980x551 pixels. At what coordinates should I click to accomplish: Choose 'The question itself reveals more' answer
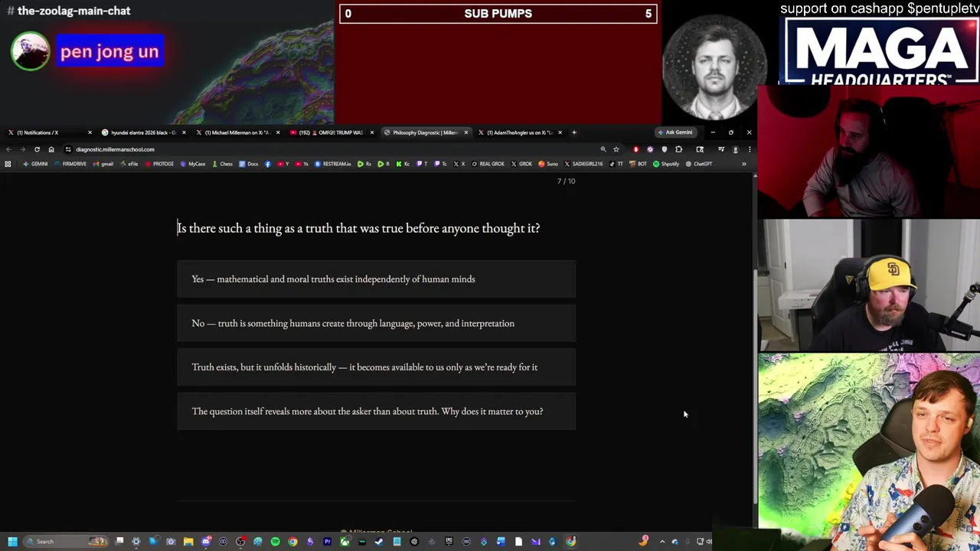(x=376, y=411)
